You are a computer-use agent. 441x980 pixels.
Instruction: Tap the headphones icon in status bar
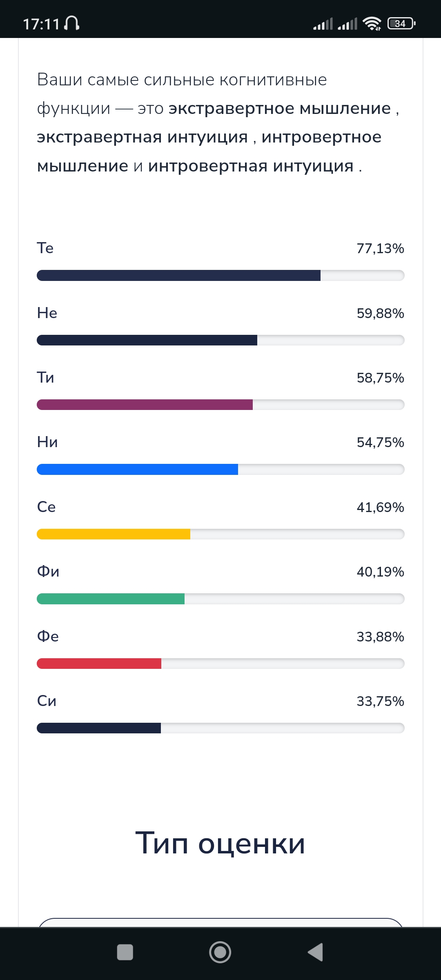coord(72,24)
